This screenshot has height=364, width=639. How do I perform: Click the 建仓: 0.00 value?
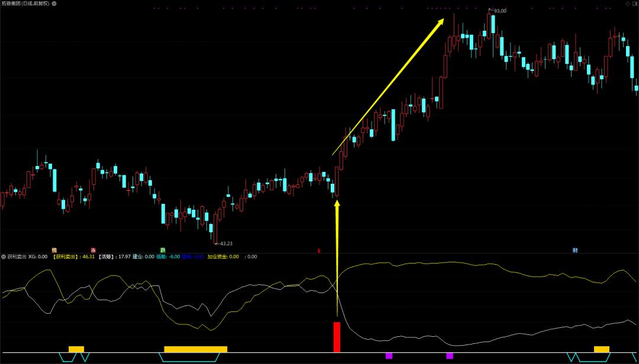(143, 257)
